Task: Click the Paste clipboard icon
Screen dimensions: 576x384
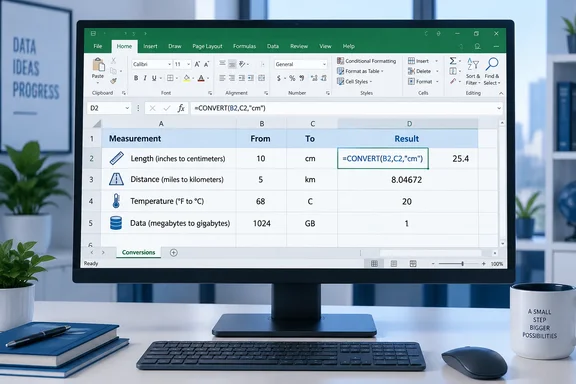Action: coord(98,65)
